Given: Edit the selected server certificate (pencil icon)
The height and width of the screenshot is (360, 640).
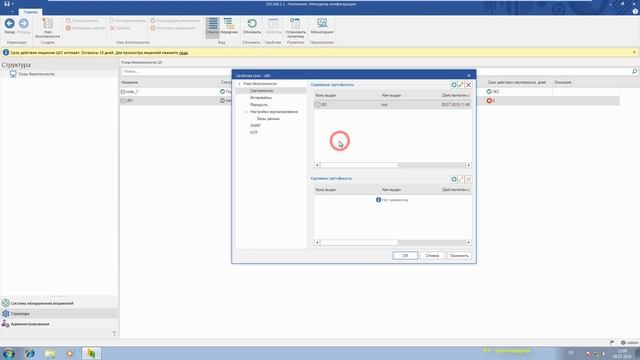Looking at the screenshot, I should (461, 85).
